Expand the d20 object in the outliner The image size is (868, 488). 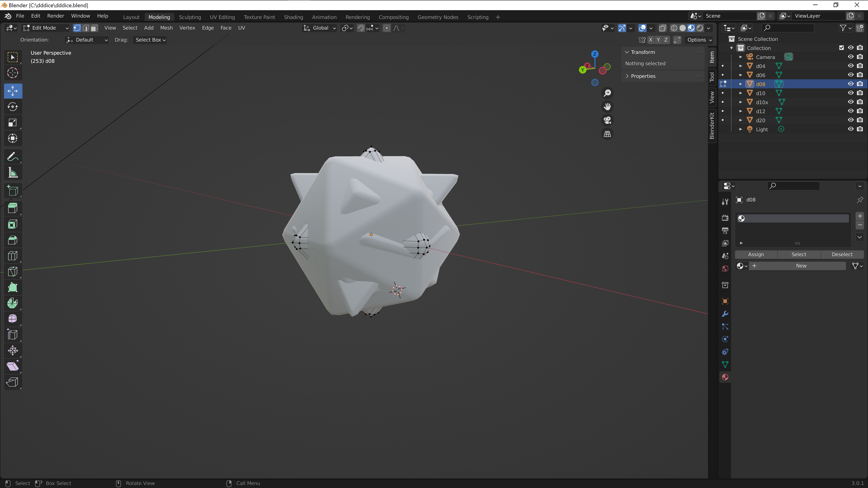pyautogui.click(x=740, y=120)
